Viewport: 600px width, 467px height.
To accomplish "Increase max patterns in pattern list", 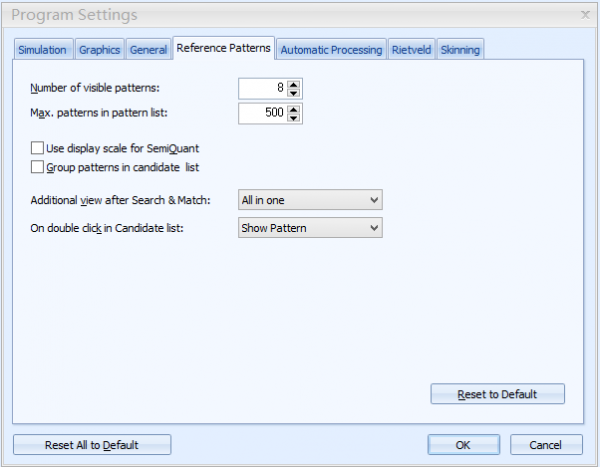I will click(293, 109).
